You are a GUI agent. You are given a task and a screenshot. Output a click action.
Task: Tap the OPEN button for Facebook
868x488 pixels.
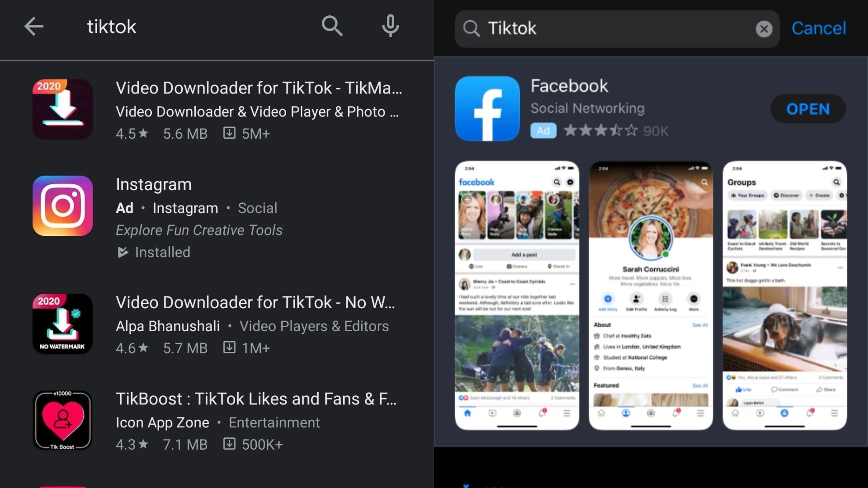tap(808, 109)
